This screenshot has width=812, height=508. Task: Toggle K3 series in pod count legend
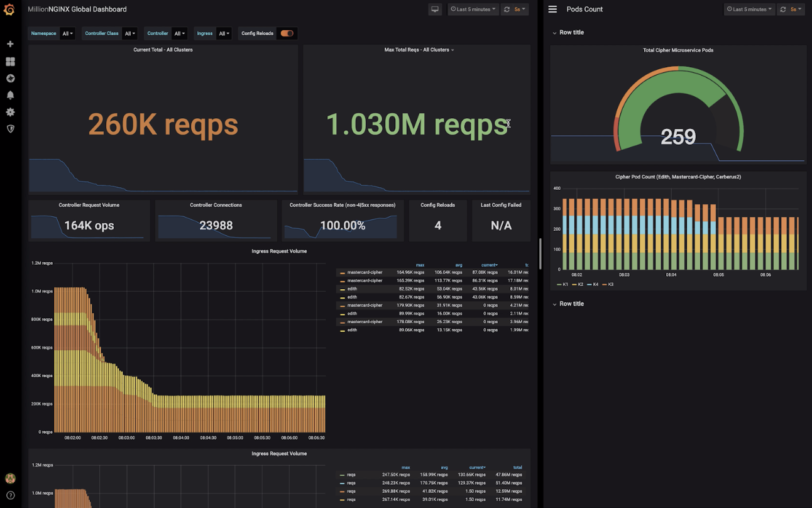click(607, 285)
